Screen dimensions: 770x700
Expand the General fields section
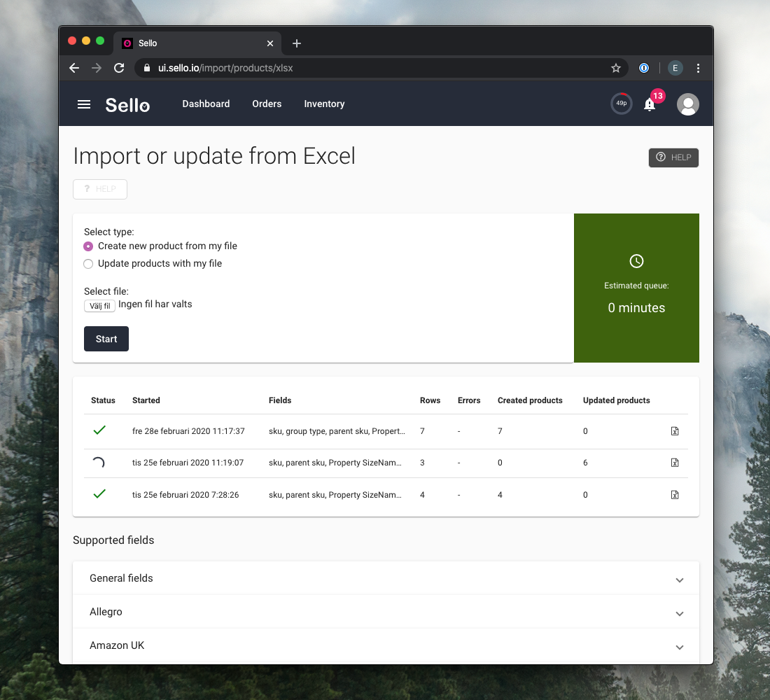tap(386, 578)
